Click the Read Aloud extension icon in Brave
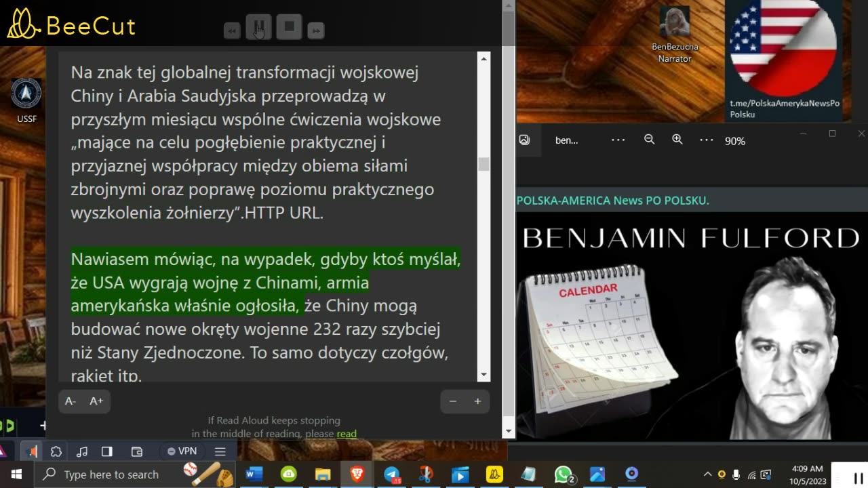The height and width of the screenshot is (488, 868). [31, 451]
